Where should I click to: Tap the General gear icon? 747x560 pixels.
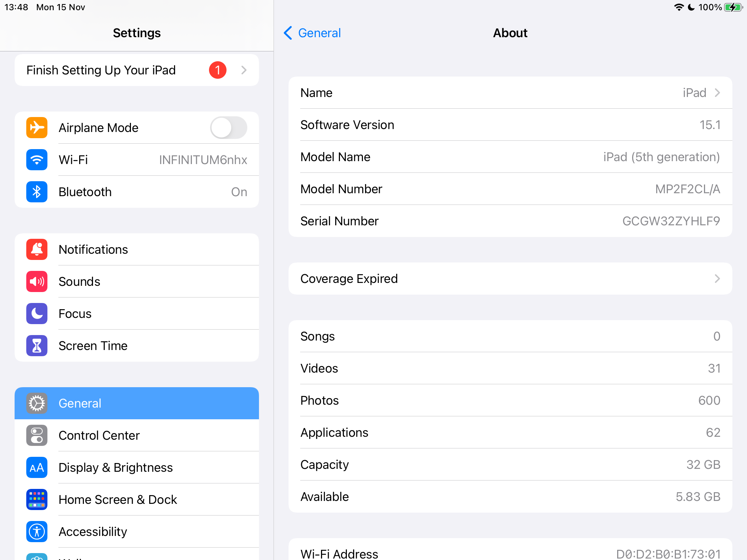[x=37, y=403]
